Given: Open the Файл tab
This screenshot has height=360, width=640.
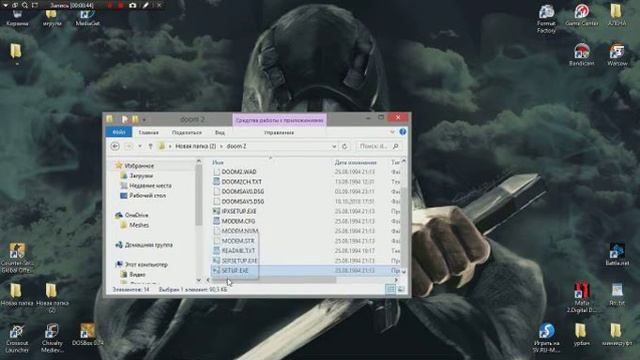Looking at the screenshot, I should [x=119, y=132].
